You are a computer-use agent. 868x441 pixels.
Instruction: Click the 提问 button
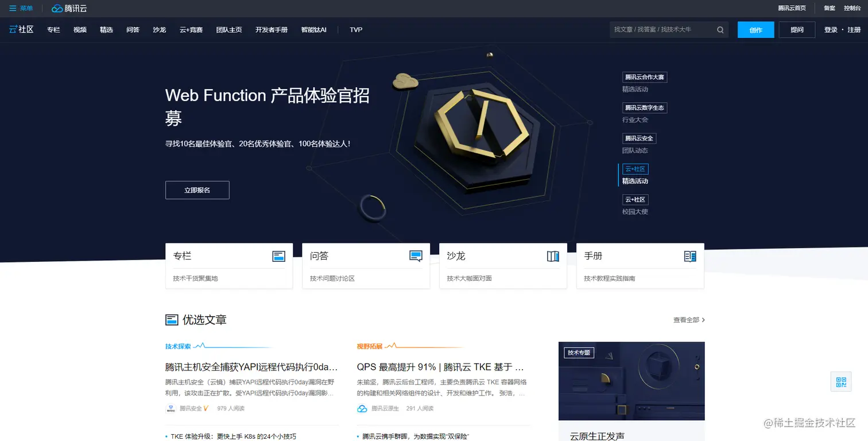pos(797,30)
